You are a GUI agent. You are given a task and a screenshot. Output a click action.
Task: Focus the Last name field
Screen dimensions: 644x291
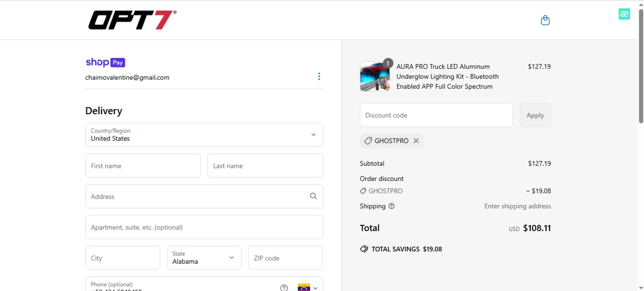(265, 166)
